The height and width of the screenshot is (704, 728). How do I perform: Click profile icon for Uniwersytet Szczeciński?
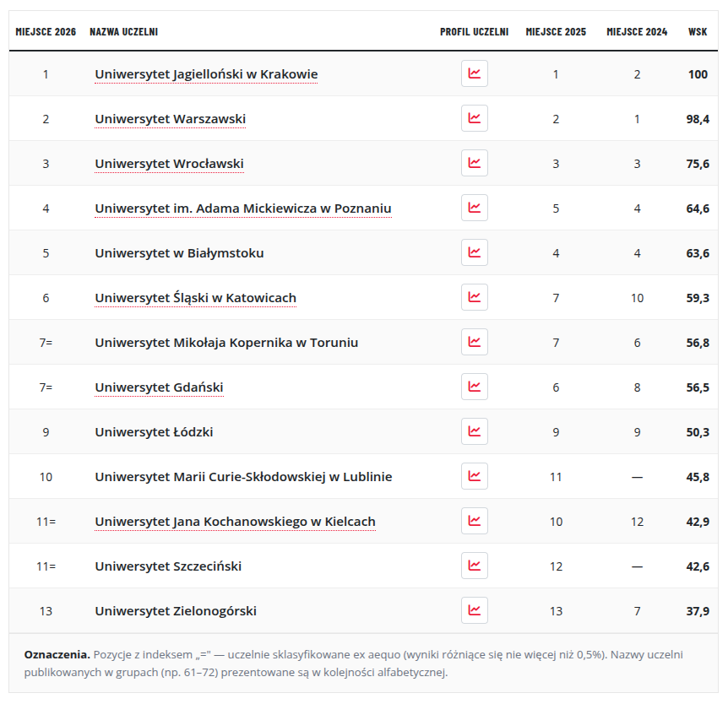(x=474, y=566)
